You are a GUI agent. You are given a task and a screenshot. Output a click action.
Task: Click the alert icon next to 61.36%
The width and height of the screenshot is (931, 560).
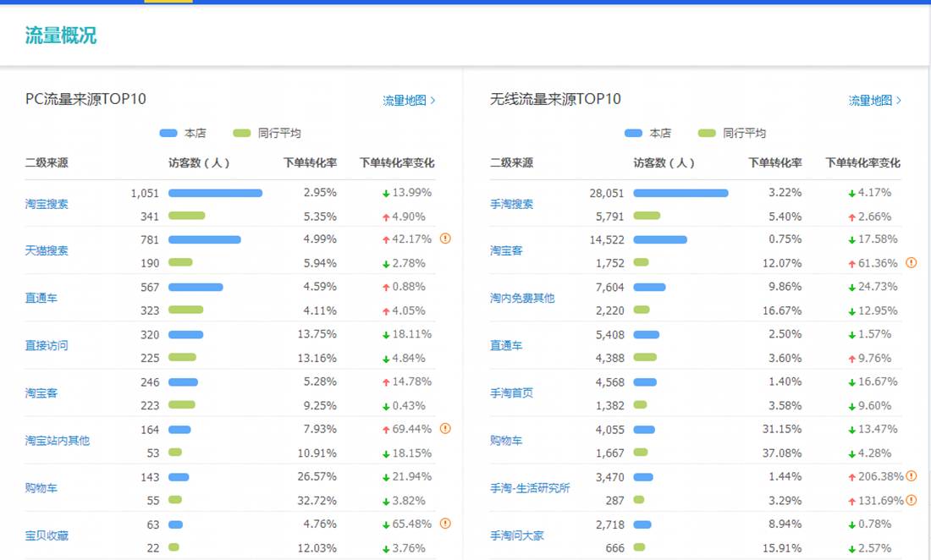[911, 263]
